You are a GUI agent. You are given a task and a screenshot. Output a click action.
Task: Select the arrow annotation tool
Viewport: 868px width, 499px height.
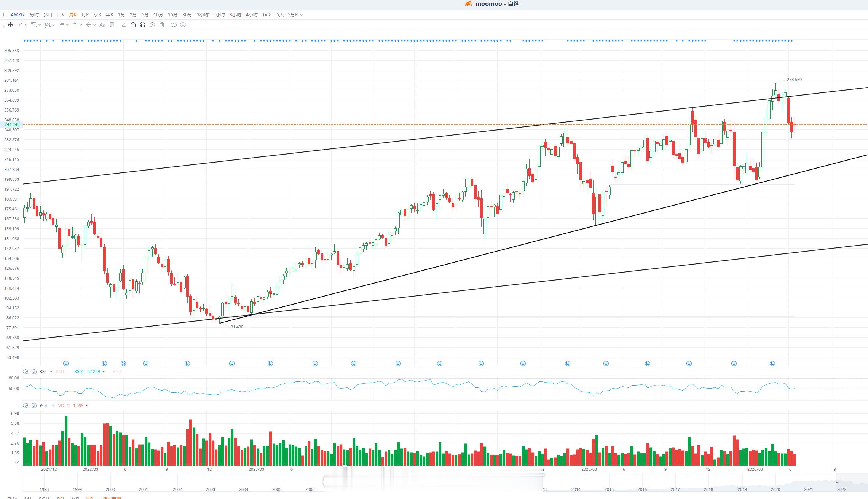tap(88, 25)
